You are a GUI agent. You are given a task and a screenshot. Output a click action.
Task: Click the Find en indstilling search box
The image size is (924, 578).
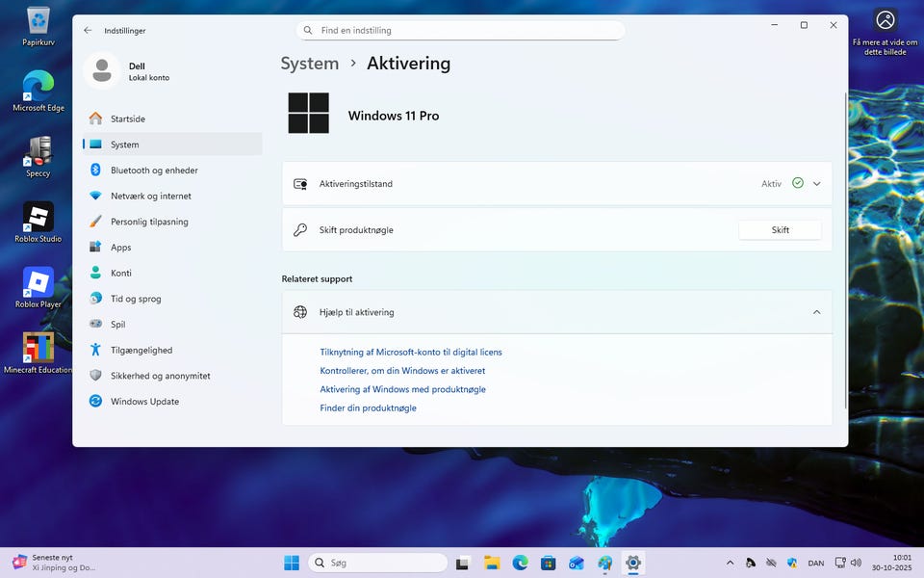[x=460, y=31]
